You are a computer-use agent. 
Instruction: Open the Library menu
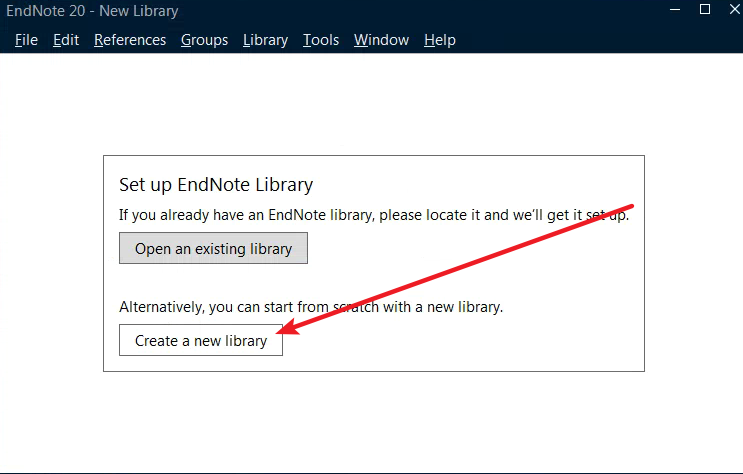(x=265, y=40)
